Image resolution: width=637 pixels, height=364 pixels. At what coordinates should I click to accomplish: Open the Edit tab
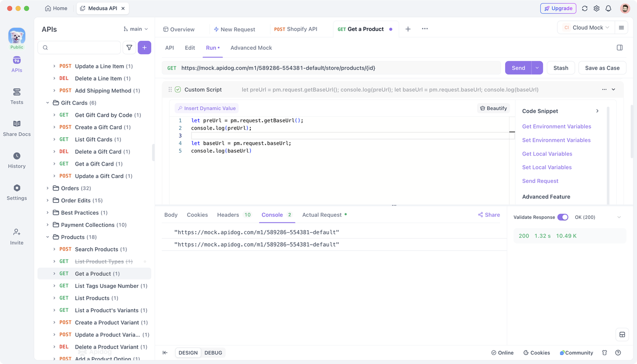pos(190,48)
